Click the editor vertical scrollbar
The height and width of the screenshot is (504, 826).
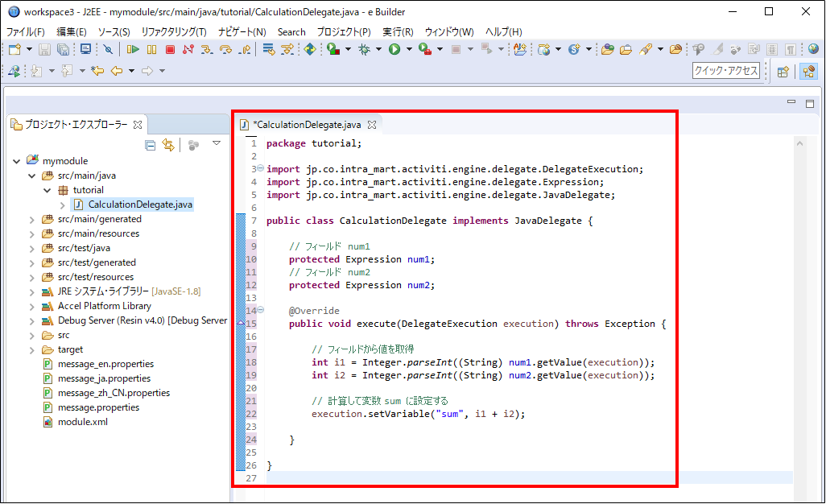(x=799, y=306)
